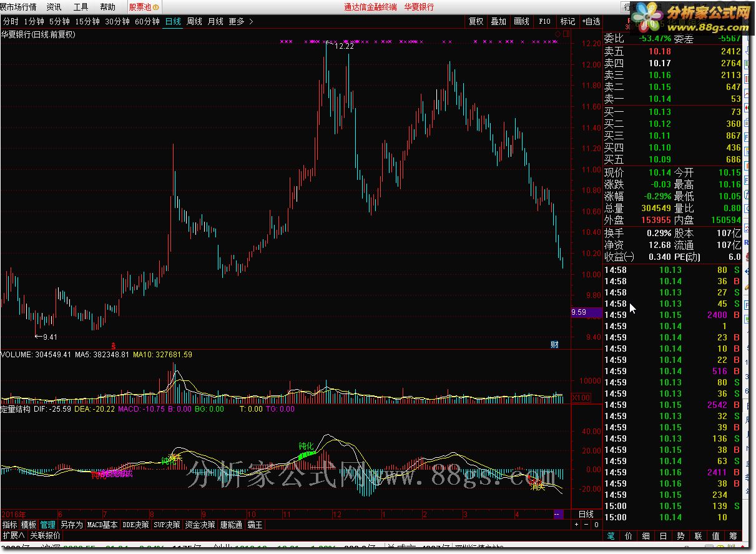Click the 财 finance marker icon
756x554 pixels.
coord(554,344)
